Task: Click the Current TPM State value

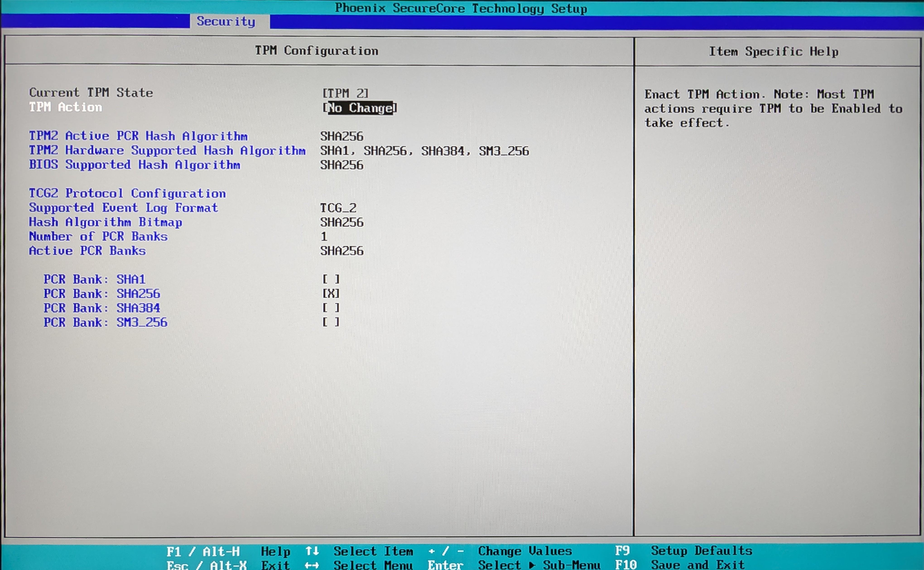Action: [345, 93]
